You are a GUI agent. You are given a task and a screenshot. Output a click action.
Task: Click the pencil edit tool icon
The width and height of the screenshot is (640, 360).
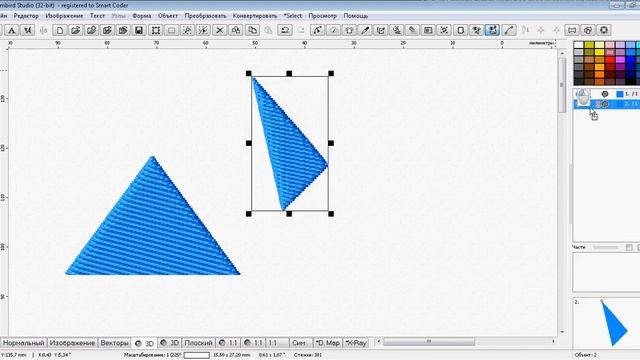(x=412, y=30)
